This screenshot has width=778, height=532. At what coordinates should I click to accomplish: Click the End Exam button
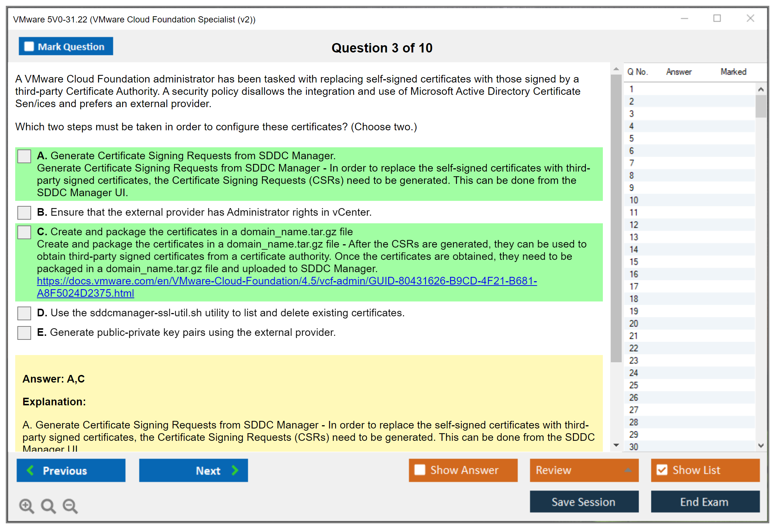coord(705,502)
